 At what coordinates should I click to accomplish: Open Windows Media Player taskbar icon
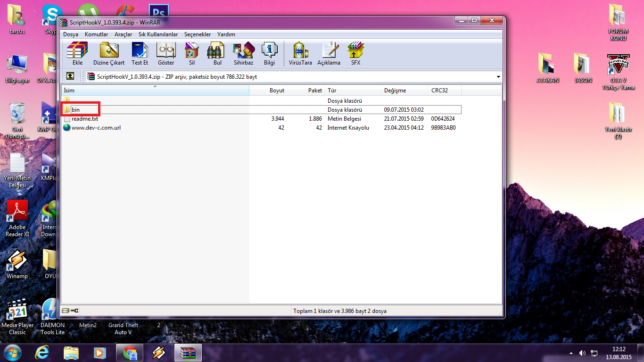tap(99, 353)
